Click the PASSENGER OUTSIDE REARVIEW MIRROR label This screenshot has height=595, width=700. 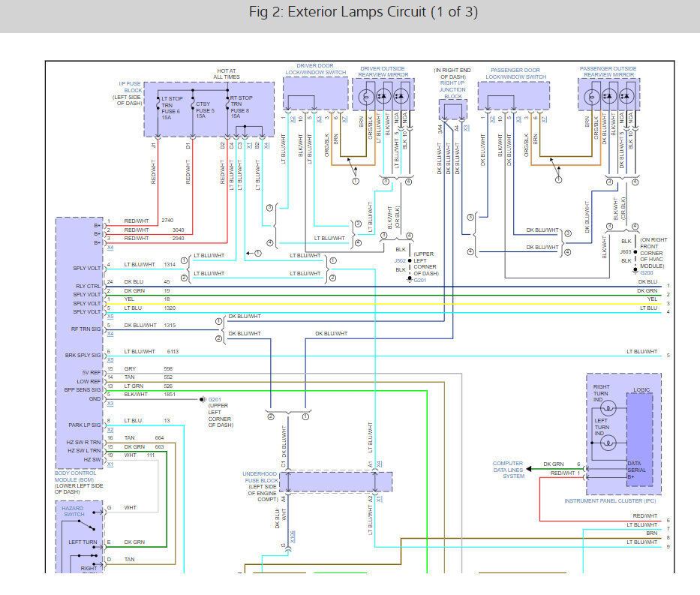(608, 72)
